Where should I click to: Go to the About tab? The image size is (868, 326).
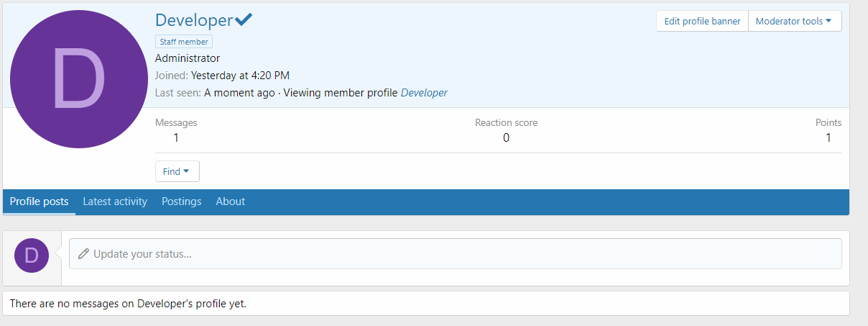coord(231,202)
